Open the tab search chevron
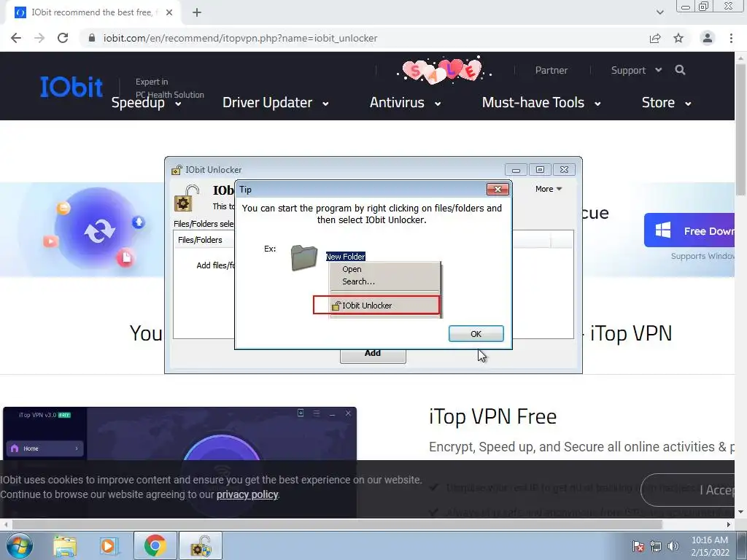This screenshot has width=747, height=560. [659, 12]
